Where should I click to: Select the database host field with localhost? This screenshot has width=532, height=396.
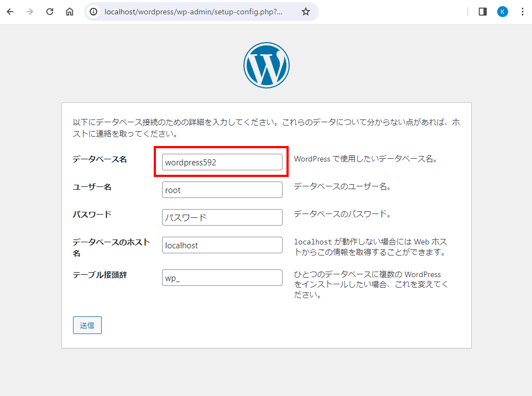pos(222,245)
